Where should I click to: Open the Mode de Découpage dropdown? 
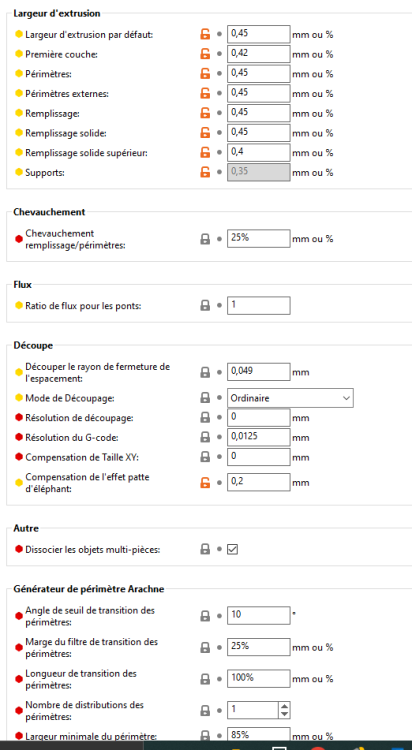coord(290,398)
